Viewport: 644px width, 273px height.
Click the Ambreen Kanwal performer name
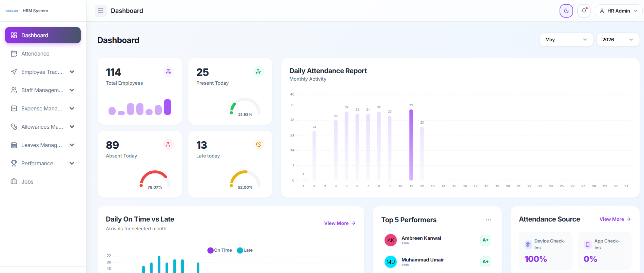(x=421, y=238)
